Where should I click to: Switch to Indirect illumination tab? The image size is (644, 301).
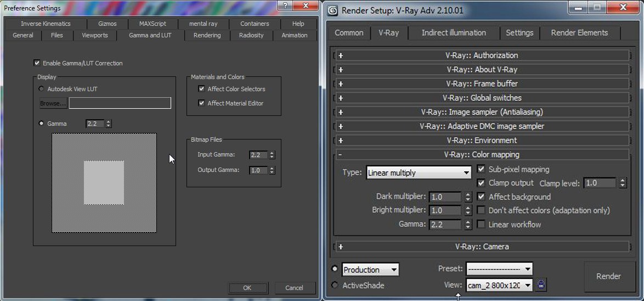click(454, 33)
